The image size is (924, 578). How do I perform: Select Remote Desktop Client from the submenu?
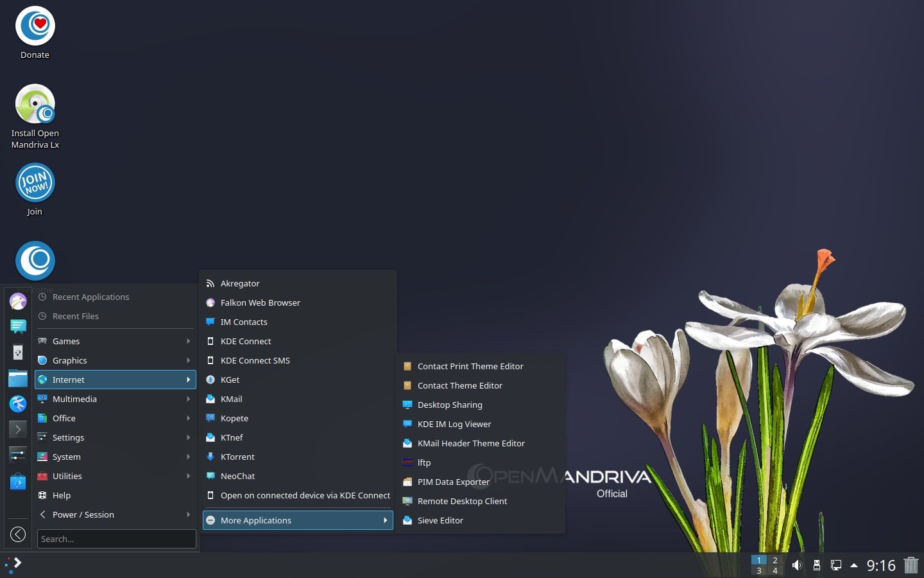click(462, 501)
